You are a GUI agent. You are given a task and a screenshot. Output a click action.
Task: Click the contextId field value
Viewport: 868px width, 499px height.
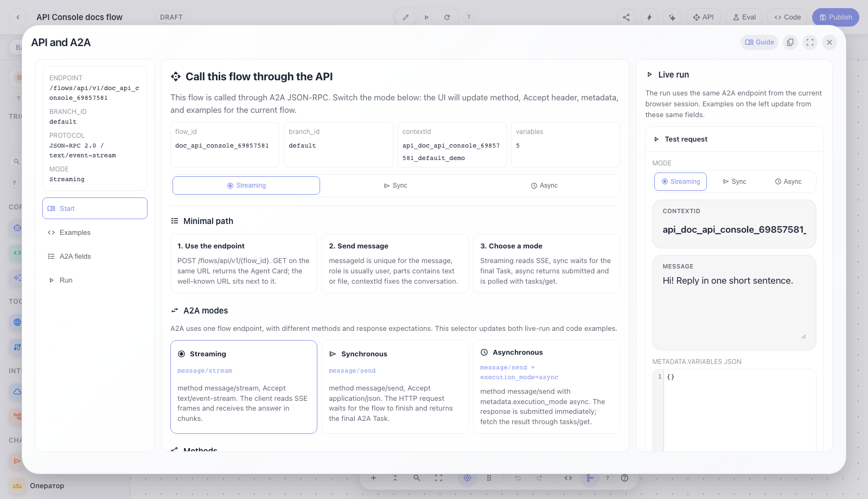pos(451,152)
